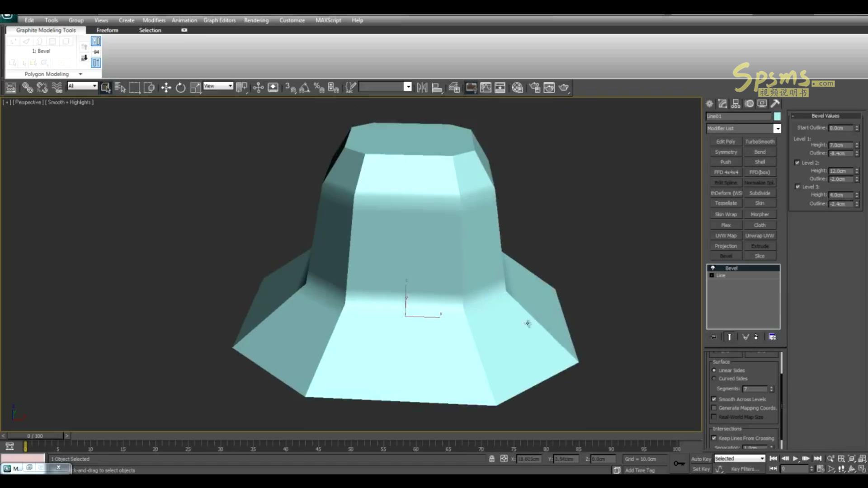Screen dimensions: 868x488
Task: Open the Customize menu
Action: [292, 20]
